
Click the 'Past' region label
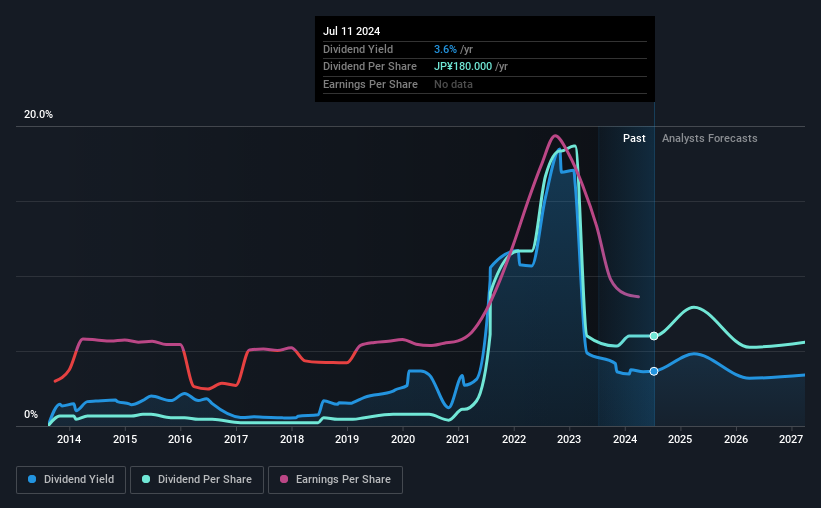634,138
